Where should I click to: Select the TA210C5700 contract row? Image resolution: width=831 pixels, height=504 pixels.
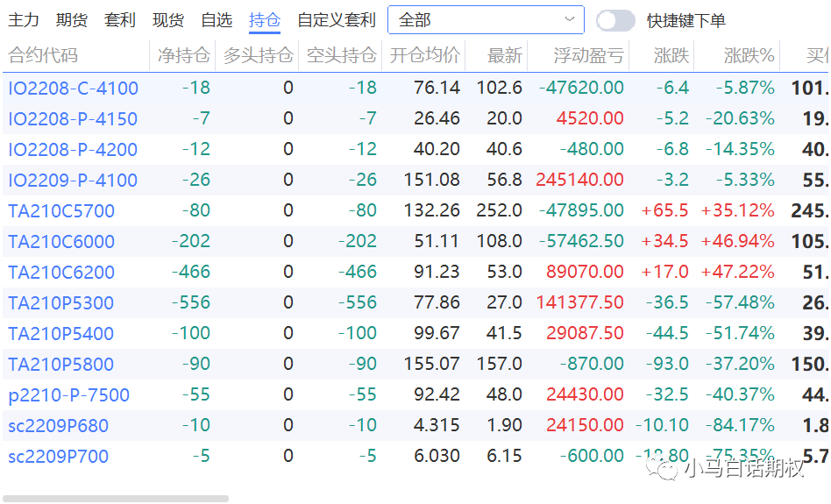coord(61,211)
